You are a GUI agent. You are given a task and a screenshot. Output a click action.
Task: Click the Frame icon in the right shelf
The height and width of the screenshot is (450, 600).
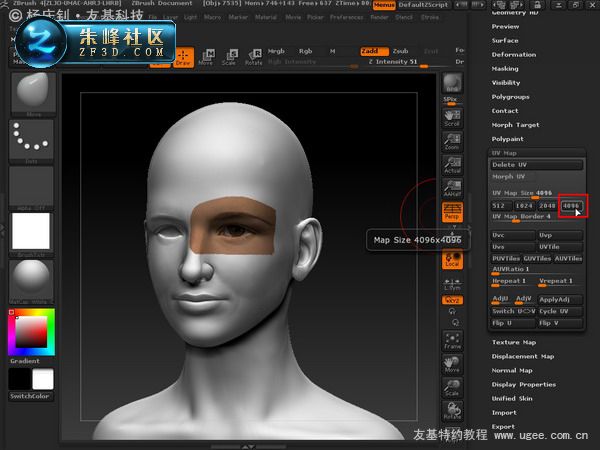tap(452, 341)
